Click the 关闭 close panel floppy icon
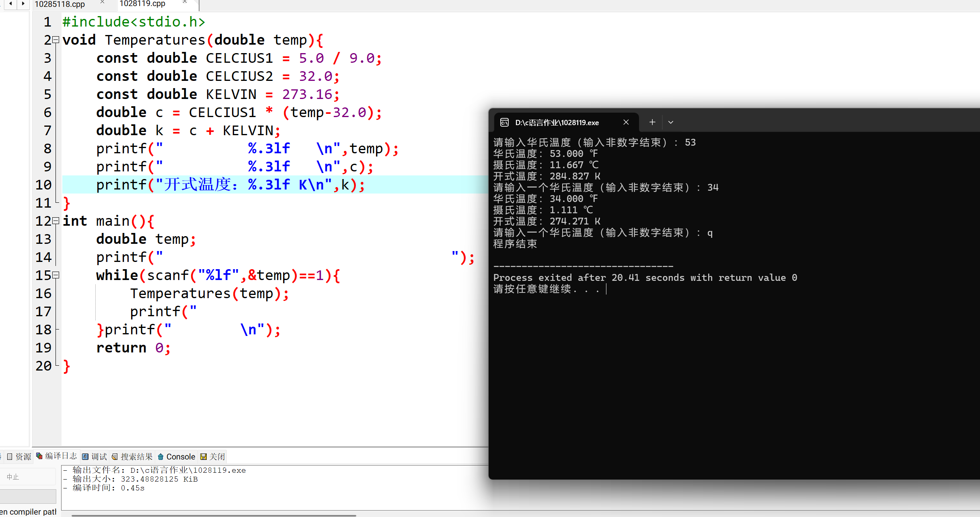The image size is (980, 517). click(x=213, y=457)
